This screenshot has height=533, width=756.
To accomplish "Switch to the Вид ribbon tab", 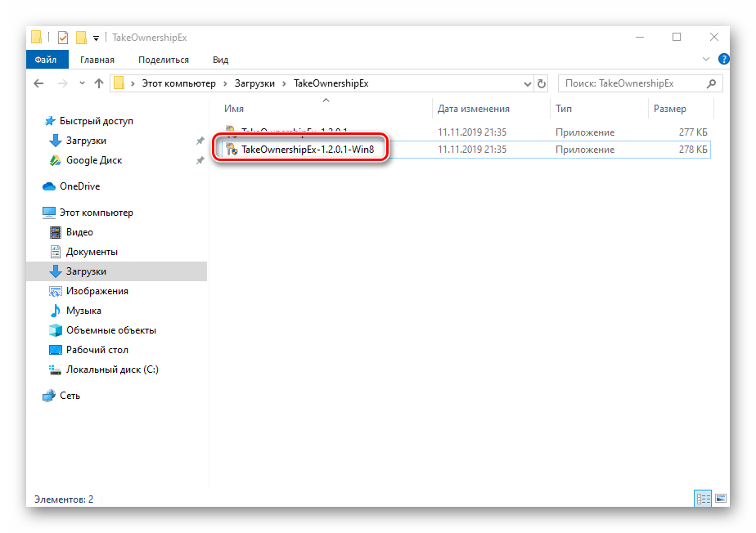I will (220, 60).
